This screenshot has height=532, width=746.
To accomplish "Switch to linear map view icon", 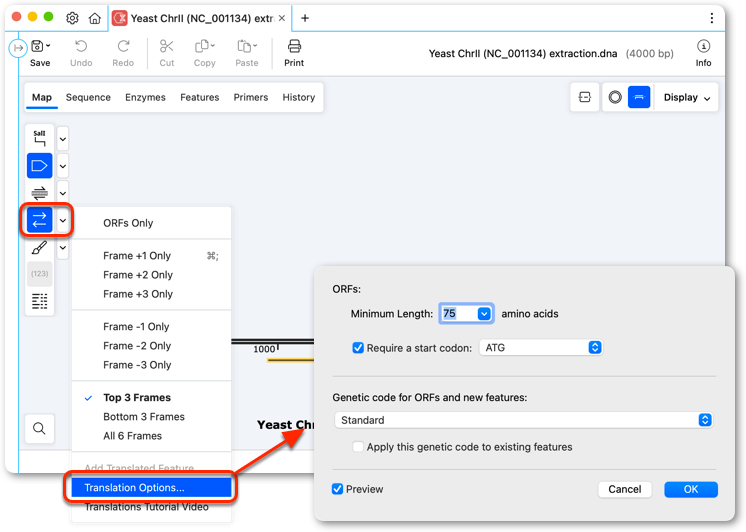I will click(x=639, y=98).
